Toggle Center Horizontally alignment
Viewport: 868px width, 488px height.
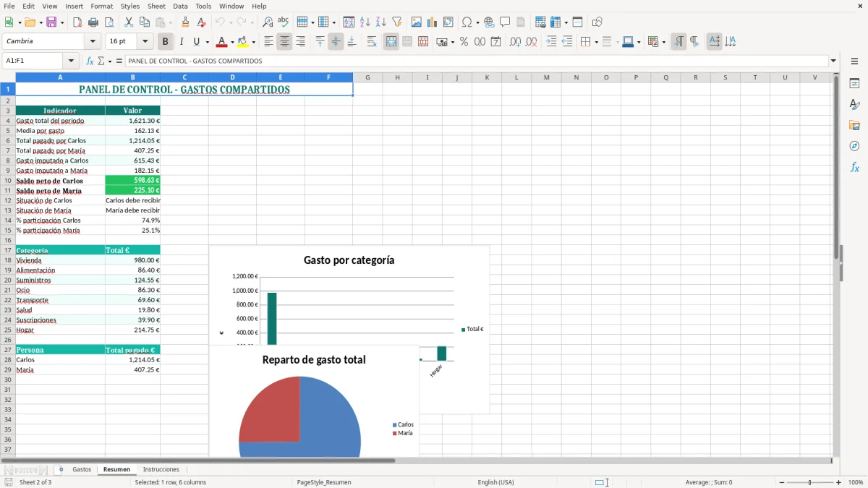coord(284,42)
